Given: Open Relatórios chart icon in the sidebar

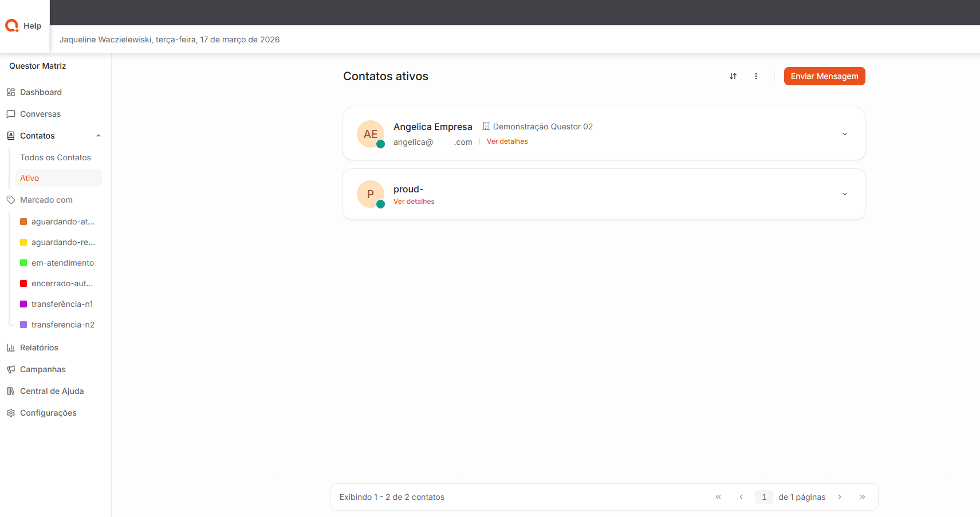Looking at the screenshot, I should pyautogui.click(x=11, y=348).
